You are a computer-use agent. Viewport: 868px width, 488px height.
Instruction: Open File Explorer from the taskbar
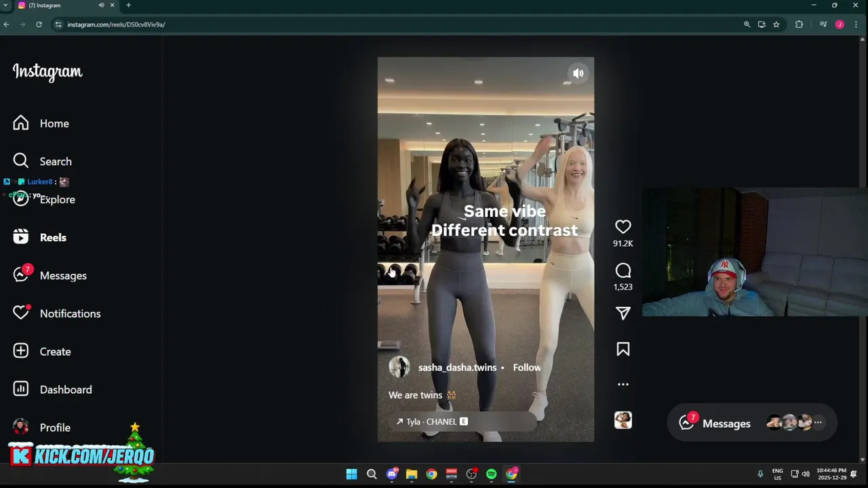(x=412, y=474)
